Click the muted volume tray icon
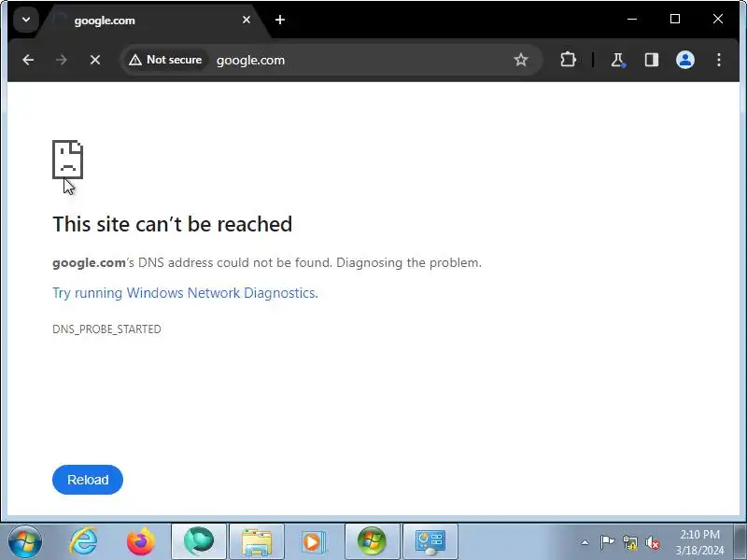Image resolution: width=747 pixels, height=560 pixels. [653, 542]
